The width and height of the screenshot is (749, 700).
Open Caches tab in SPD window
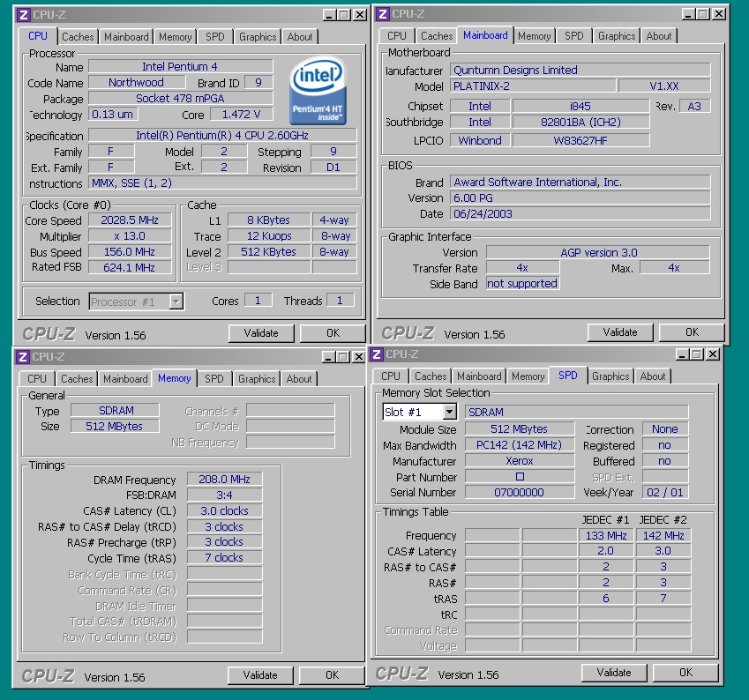[x=431, y=376]
